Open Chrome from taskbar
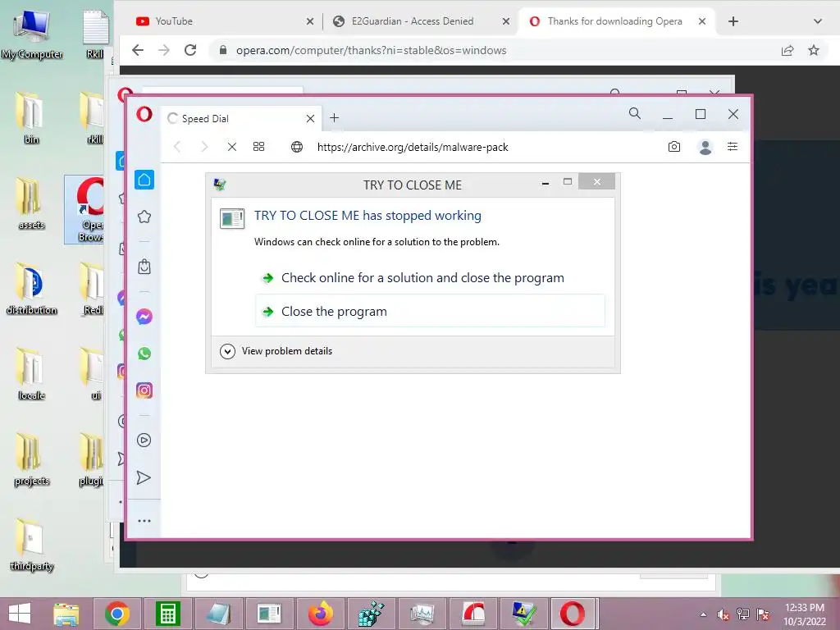This screenshot has width=840, height=630. [117, 614]
